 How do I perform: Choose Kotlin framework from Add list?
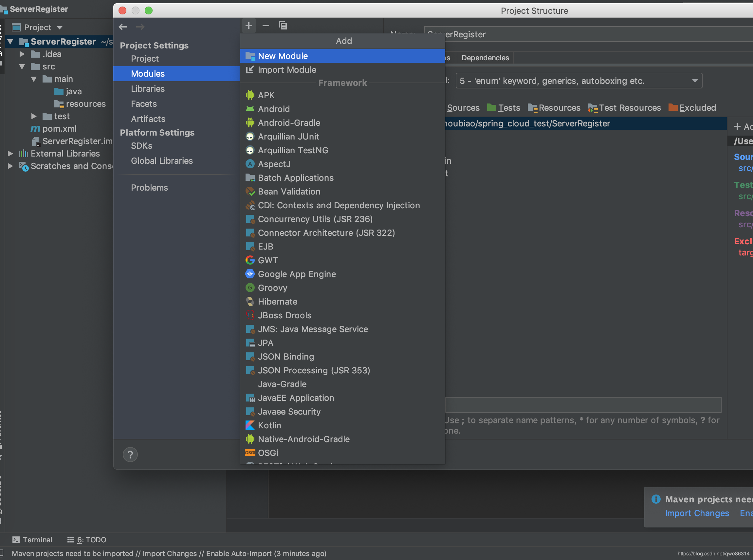[x=269, y=425]
